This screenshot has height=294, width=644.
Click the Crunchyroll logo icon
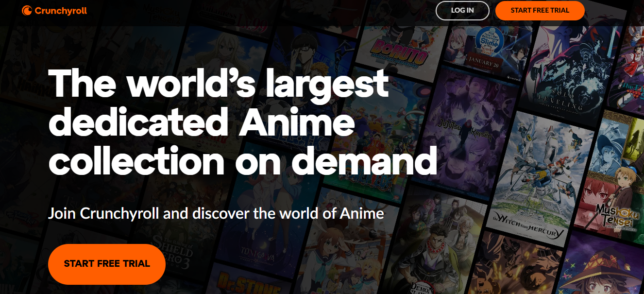(x=27, y=10)
